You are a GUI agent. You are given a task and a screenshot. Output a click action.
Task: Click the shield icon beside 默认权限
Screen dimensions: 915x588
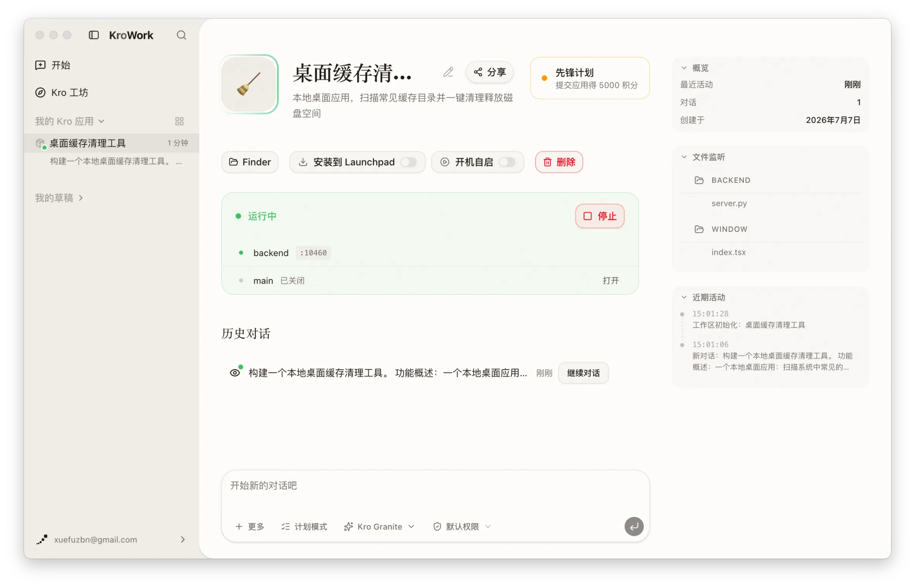(437, 526)
